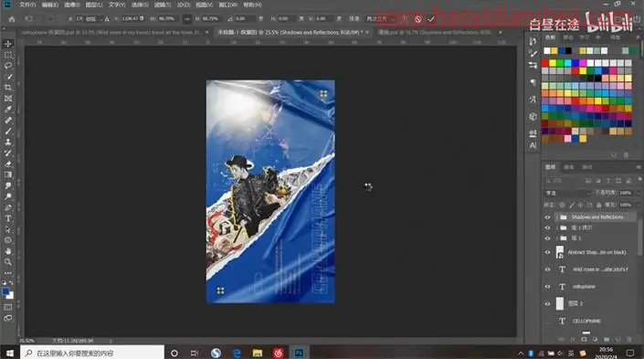Hide the lowercase 'cellophane' text layer

(x=547, y=287)
